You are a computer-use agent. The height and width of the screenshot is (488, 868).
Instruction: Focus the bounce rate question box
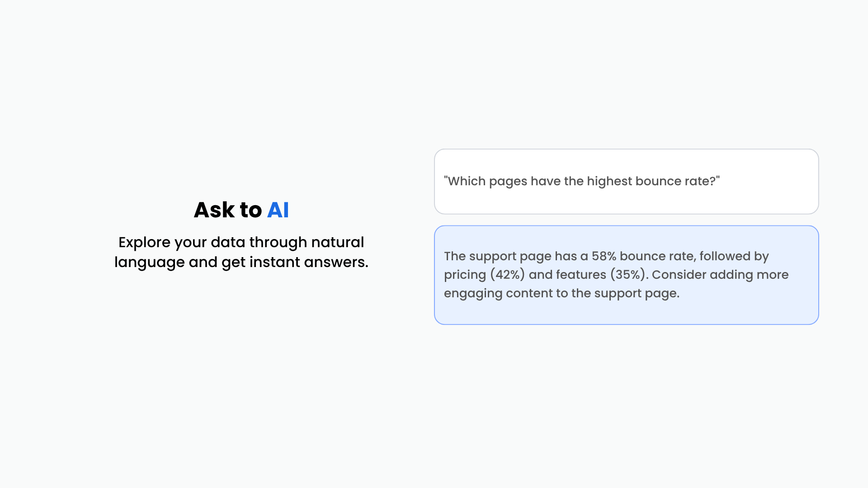click(627, 182)
